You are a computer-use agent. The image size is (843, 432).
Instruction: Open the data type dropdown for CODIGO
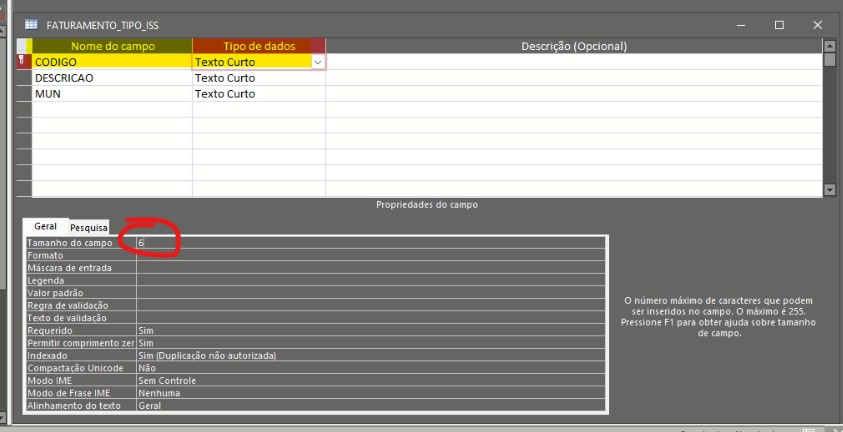pos(318,62)
